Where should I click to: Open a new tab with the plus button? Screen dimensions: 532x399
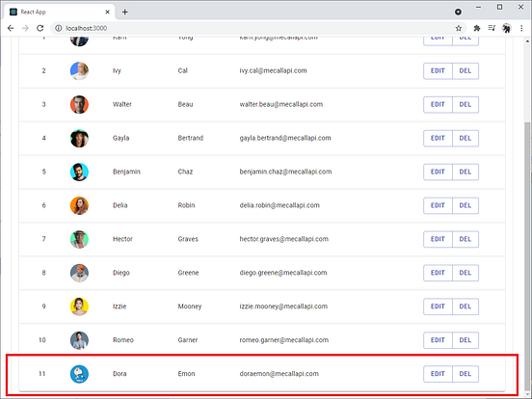coord(125,12)
